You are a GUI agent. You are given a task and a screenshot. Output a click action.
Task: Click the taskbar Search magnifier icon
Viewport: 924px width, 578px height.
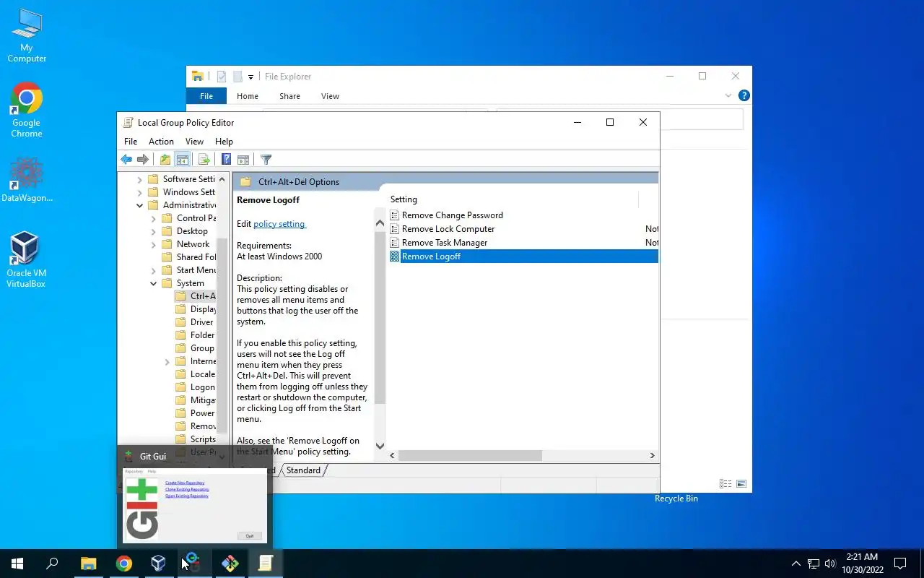click(x=52, y=564)
